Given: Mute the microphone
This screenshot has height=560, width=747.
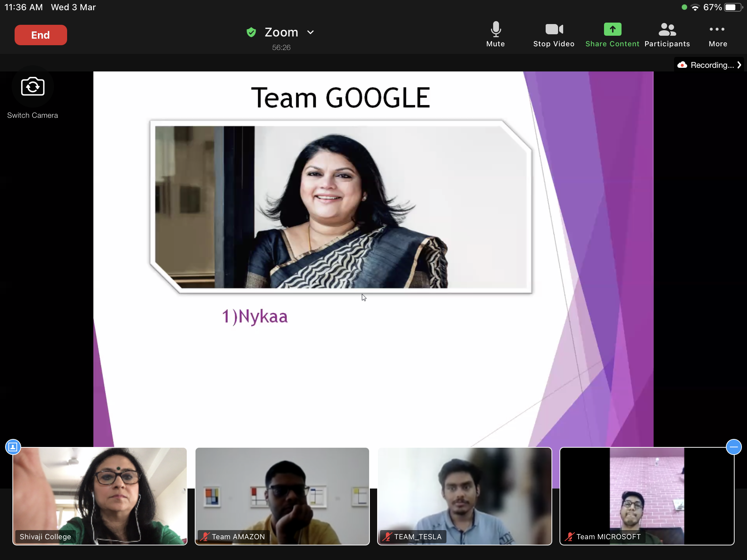Looking at the screenshot, I should tap(495, 34).
